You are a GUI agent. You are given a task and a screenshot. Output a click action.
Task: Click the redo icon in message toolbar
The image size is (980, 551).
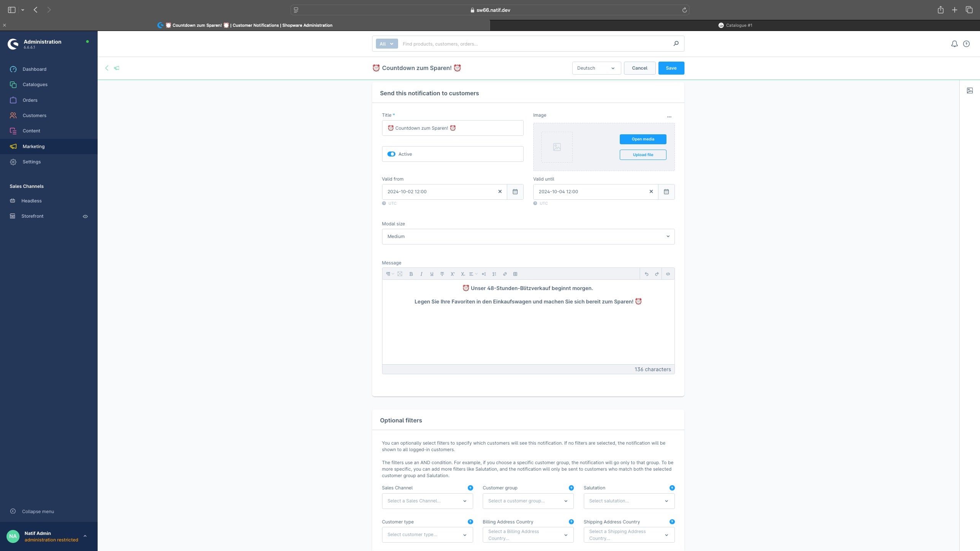(657, 273)
